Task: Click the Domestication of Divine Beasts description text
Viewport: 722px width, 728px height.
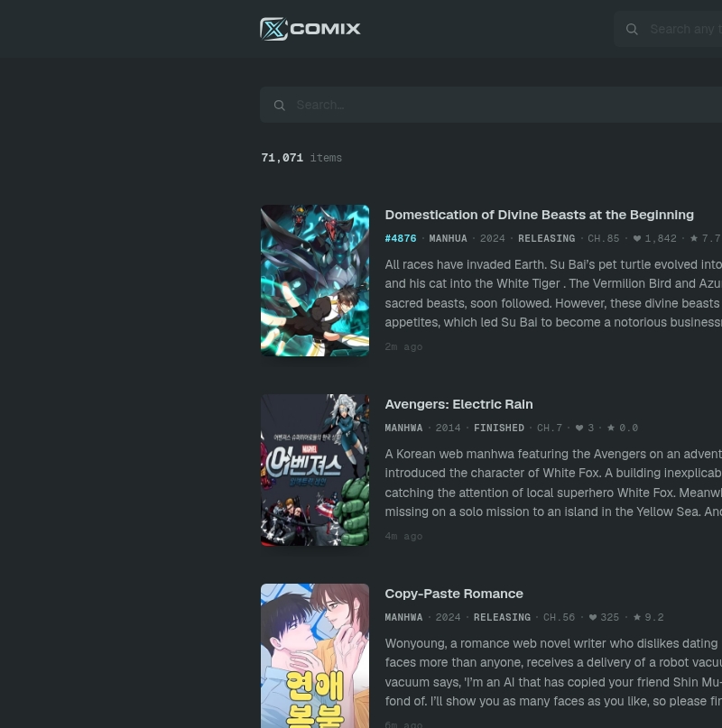Action: (x=553, y=293)
